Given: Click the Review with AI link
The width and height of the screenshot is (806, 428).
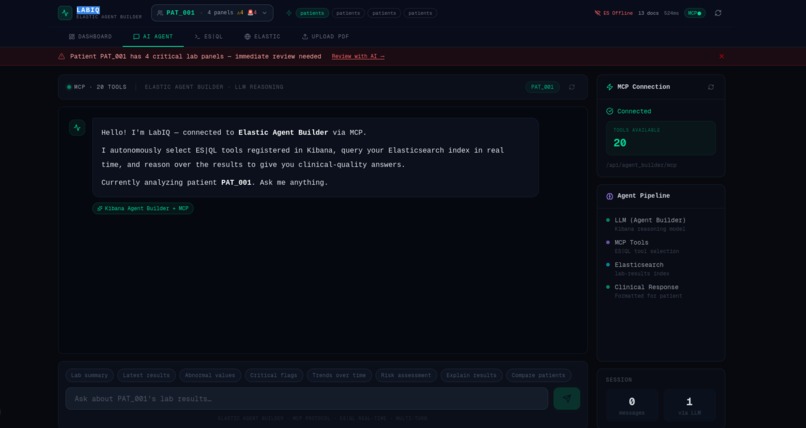Looking at the screenshot, I should (358, 57).
